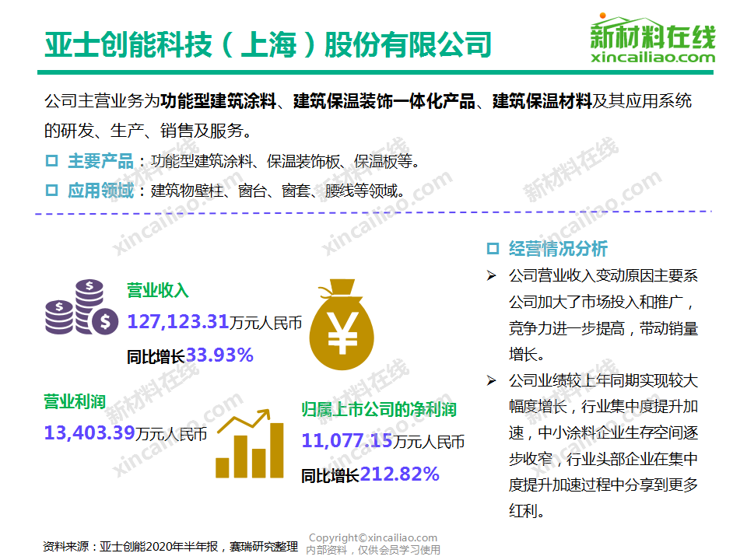The height and width of the screenshot is (560, 747).
Task: Click the text 建筑物壁柱、窗台、窗套
Action: click(230, 191)
